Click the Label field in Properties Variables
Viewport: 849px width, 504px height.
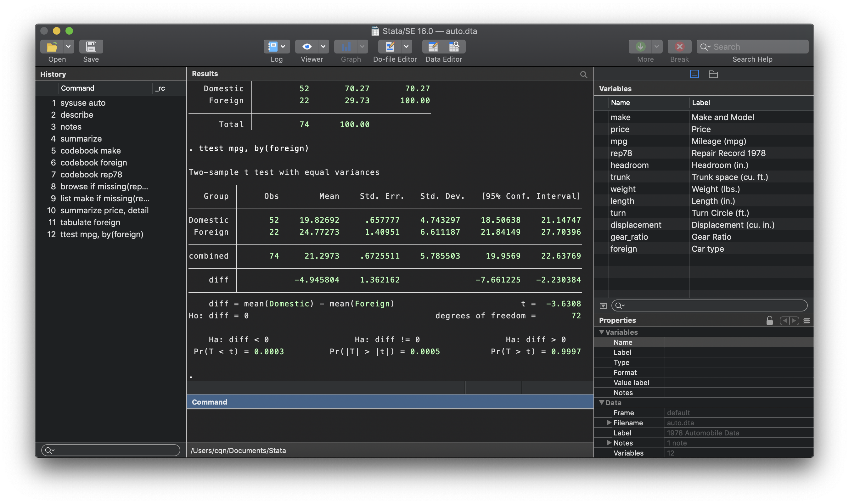[739, 352]
